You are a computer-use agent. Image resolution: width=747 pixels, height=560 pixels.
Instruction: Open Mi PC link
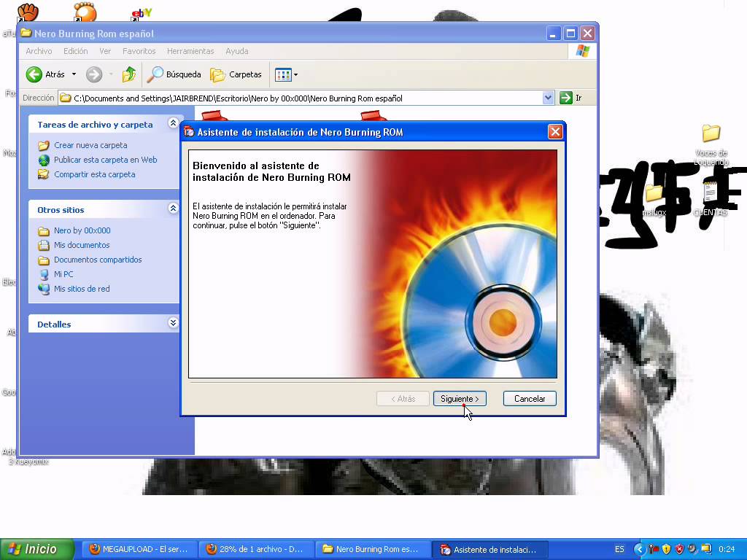(63, 274)
